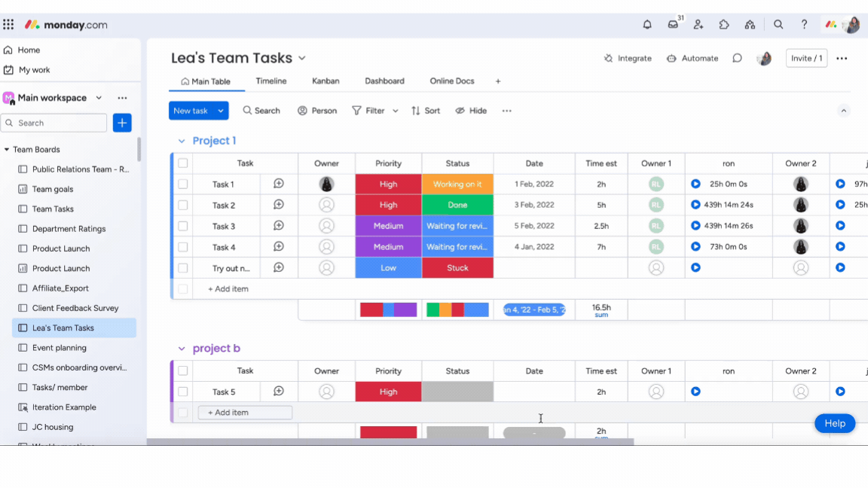Start ron time tracking for Task 1

coord(696,184)
